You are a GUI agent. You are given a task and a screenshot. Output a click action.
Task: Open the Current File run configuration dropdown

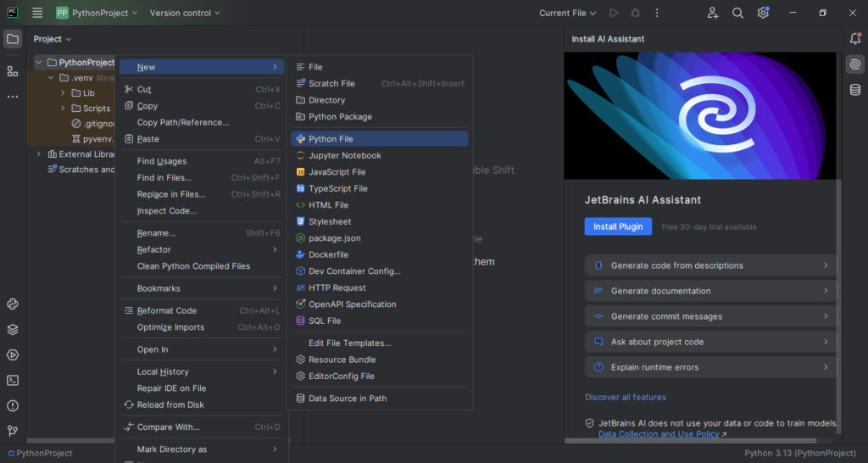568,13
